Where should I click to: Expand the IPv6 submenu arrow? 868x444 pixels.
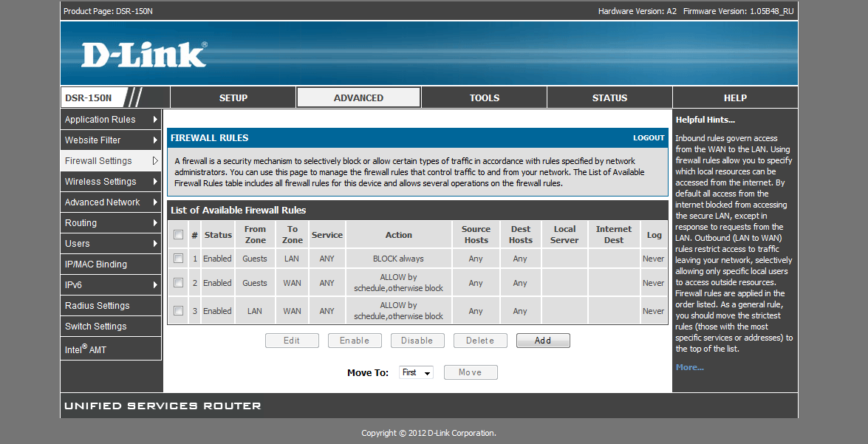point(155,285)
